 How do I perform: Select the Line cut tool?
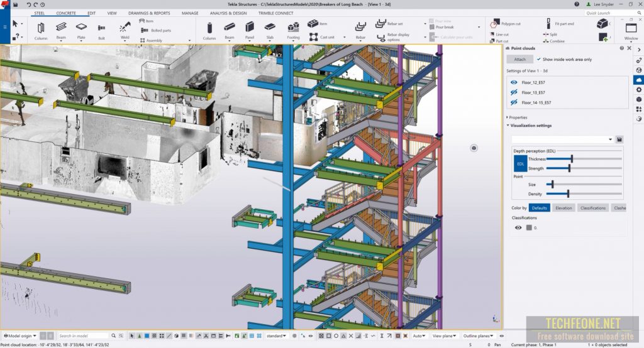pos(499,35)
